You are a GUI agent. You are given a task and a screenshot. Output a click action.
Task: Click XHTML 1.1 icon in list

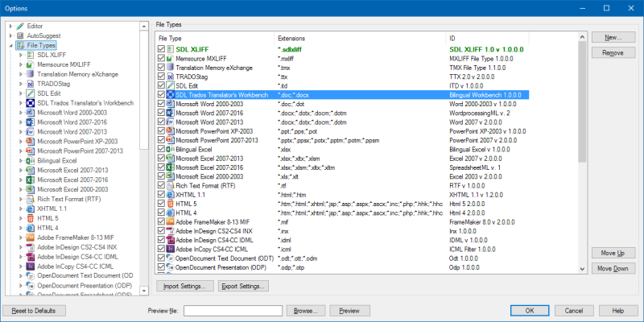tap(171, 195)
